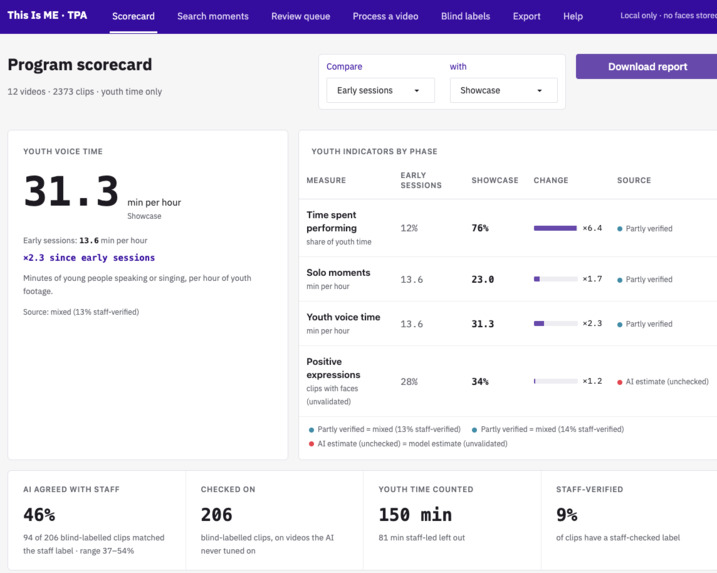Click the Showcase dropdown arrow

[540, 91]
